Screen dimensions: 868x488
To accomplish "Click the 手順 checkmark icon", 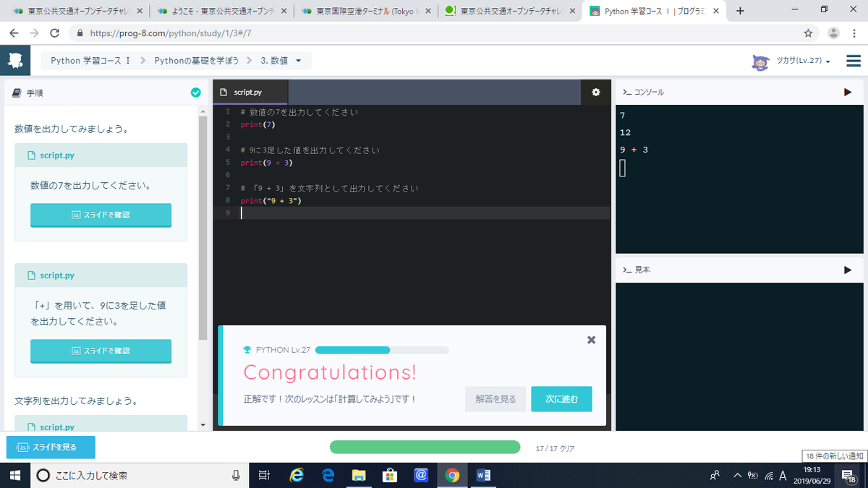I will point(195,93).
